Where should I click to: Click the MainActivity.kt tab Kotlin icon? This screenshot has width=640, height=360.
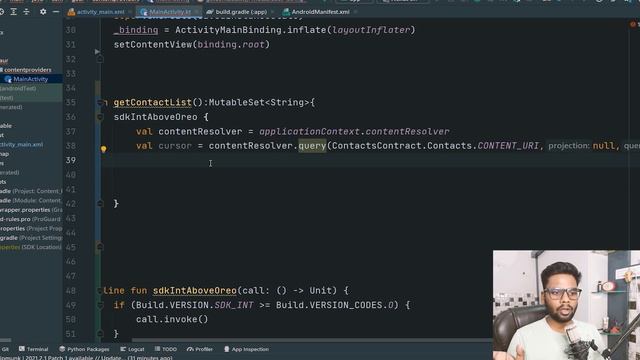[x=144, y=12]
